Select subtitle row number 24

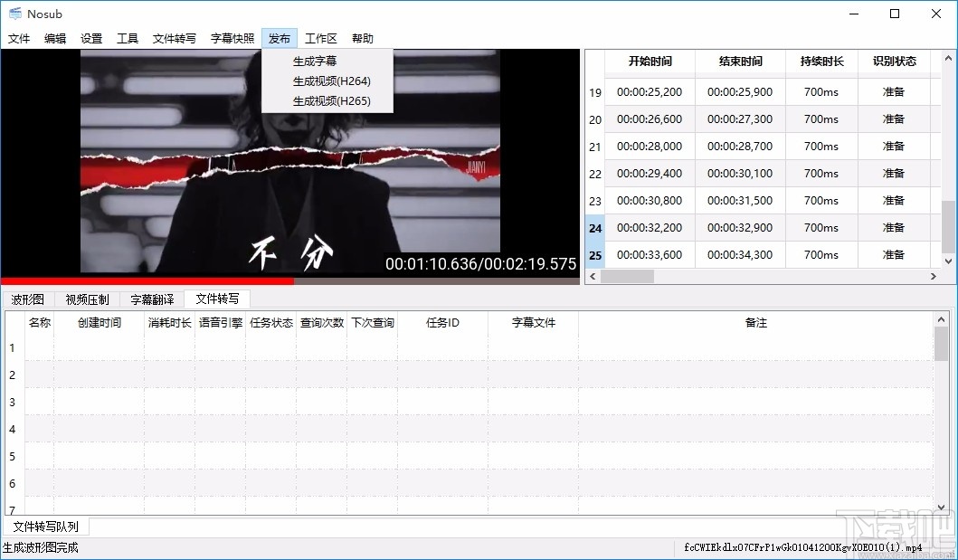pyautogui.click(x=595, y=228)
